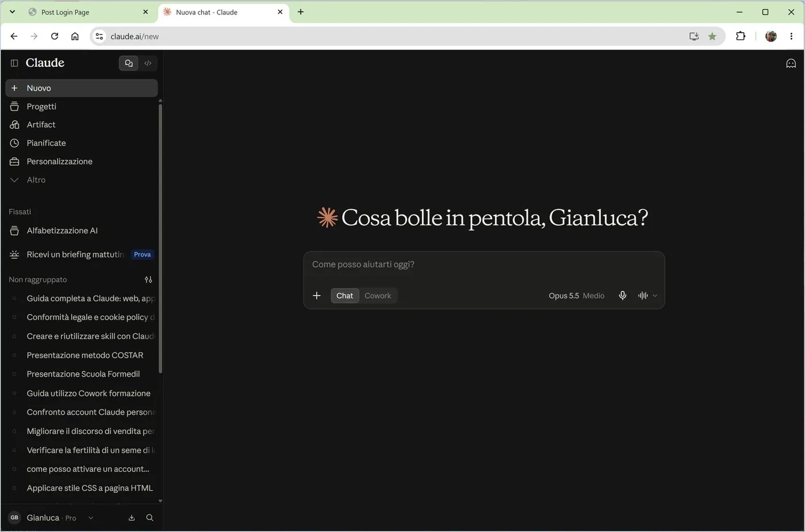The image size is (805, 532).
Task: Open Artifact in the sidebar
Action: pos(82,125)
